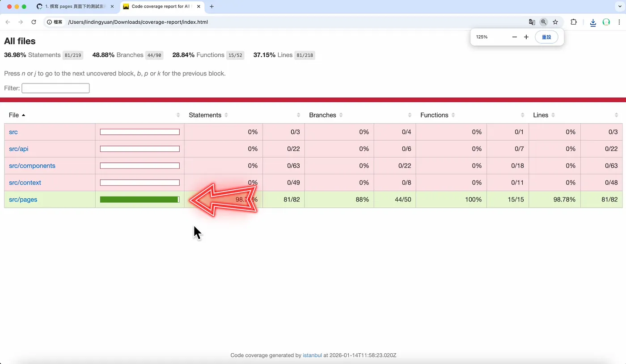The width and height of the screenshot is (626, 364).
Task: Increase zoom with the plus button
Action: coord(526,37)
